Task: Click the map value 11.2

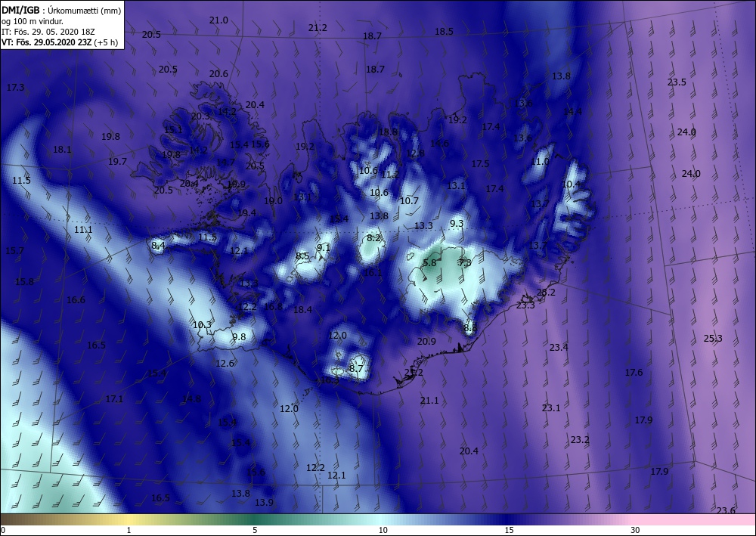Action: click(x=389, y=175)
